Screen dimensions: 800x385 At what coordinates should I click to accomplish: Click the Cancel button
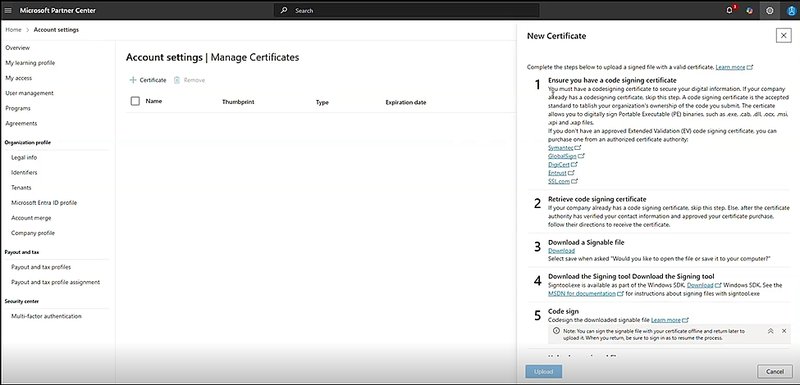(x=774, y=371)
